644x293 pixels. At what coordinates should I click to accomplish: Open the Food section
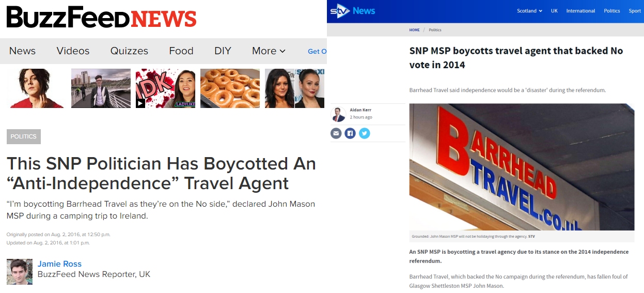tap(181, 51)
